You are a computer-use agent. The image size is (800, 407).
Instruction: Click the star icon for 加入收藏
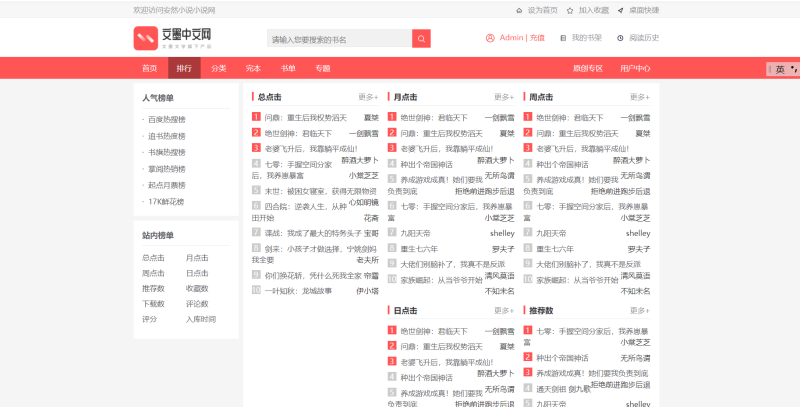click(x=570, y=10)
